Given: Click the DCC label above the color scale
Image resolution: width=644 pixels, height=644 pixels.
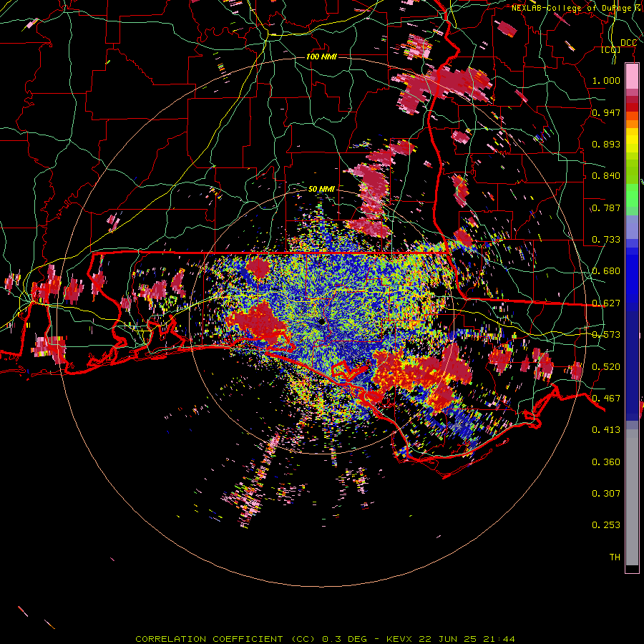Looking at the screenshot, I should tap(629, 43).
